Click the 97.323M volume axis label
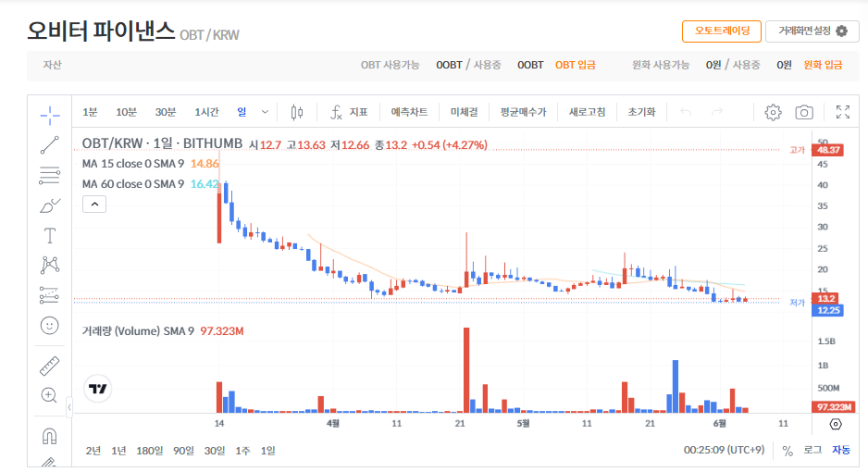Viewport: 868px width, 472px height. (834, 407)
